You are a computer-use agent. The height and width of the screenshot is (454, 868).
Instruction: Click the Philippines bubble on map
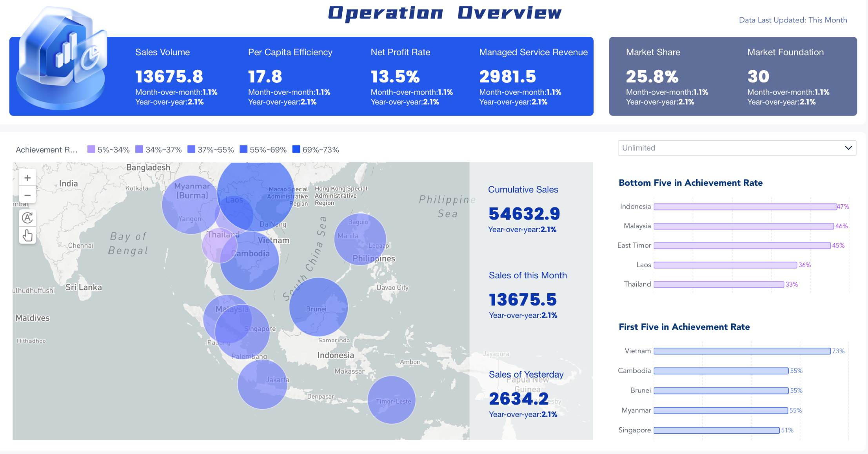(x=360, y=239)
